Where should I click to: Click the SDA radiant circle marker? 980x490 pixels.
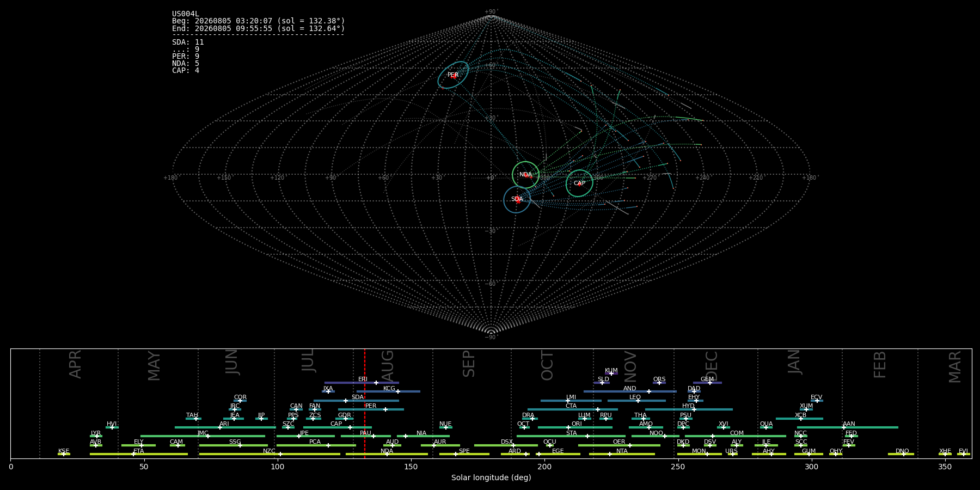coord(517,199)
